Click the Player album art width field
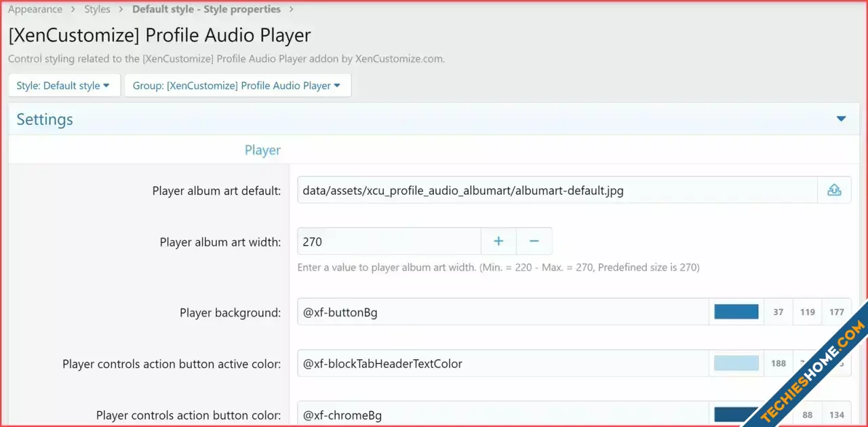This screenshot has height=427, width=868. [x=389, y=241]
